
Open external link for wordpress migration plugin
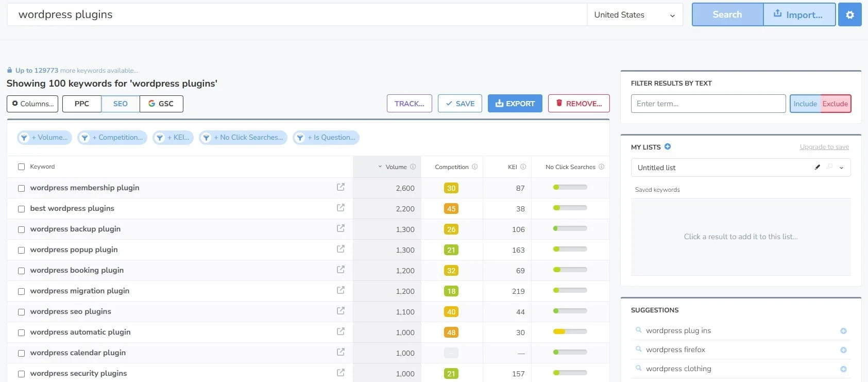[341, 290]
